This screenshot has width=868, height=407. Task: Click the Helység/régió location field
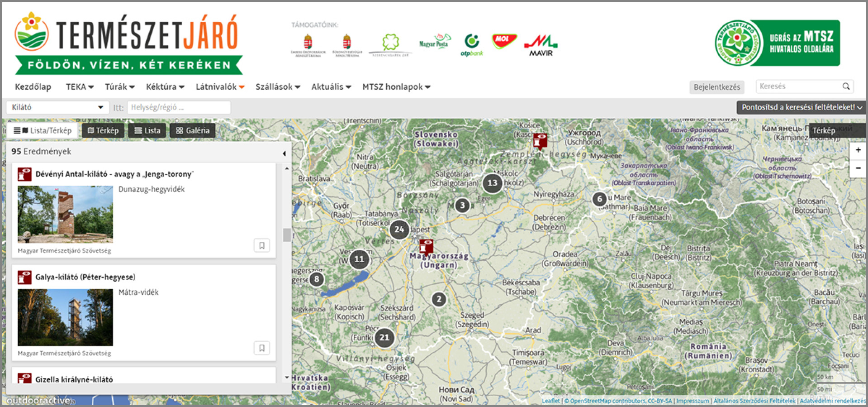179,107
